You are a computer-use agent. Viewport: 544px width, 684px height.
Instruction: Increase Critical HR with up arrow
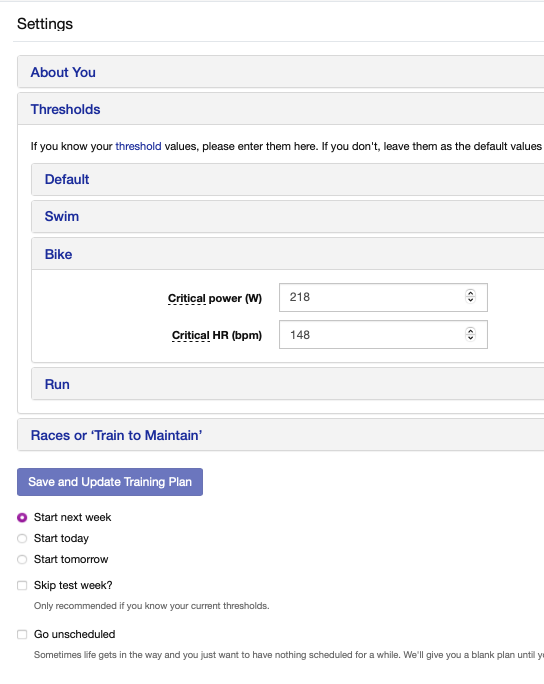tap(470, 331)
